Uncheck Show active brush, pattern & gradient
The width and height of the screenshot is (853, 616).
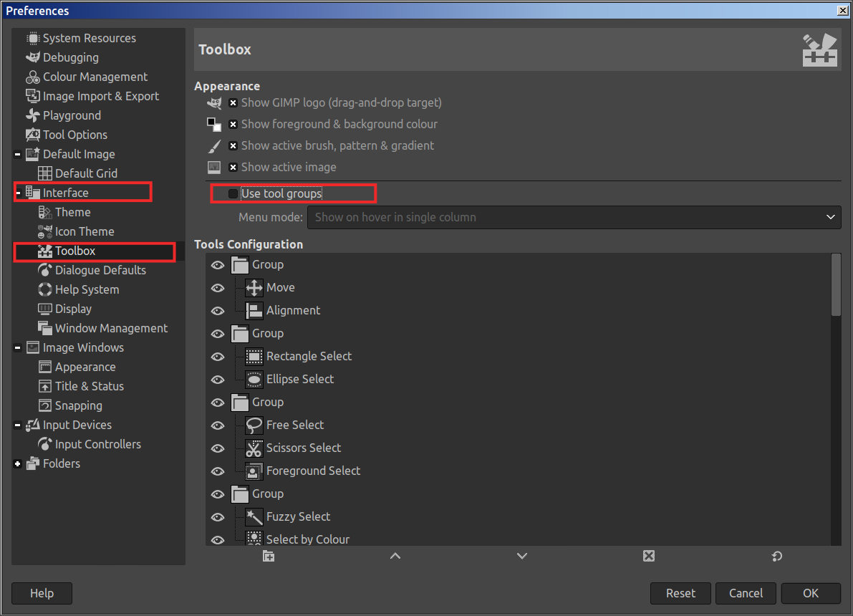pyautogui.click(x=233, y=145)
